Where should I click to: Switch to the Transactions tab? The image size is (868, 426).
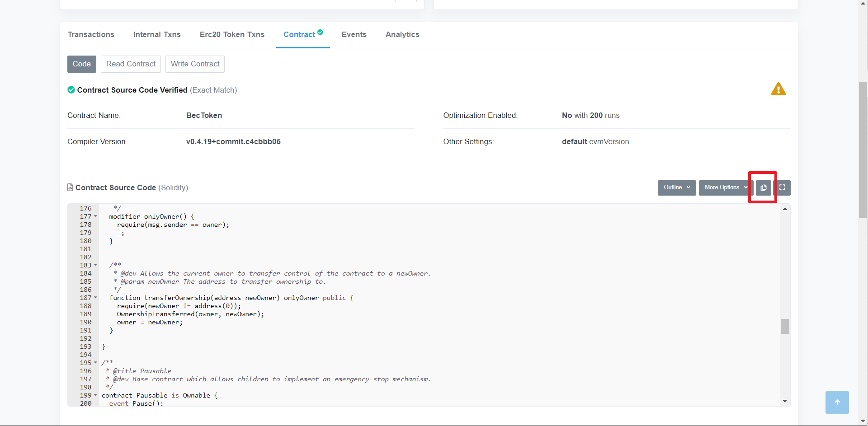point(91,34)
